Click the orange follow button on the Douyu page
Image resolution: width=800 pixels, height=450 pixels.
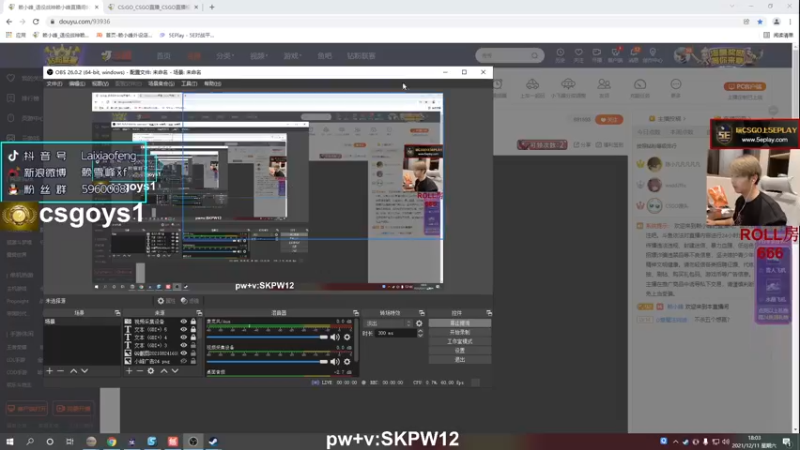click(x=609, y=119)
